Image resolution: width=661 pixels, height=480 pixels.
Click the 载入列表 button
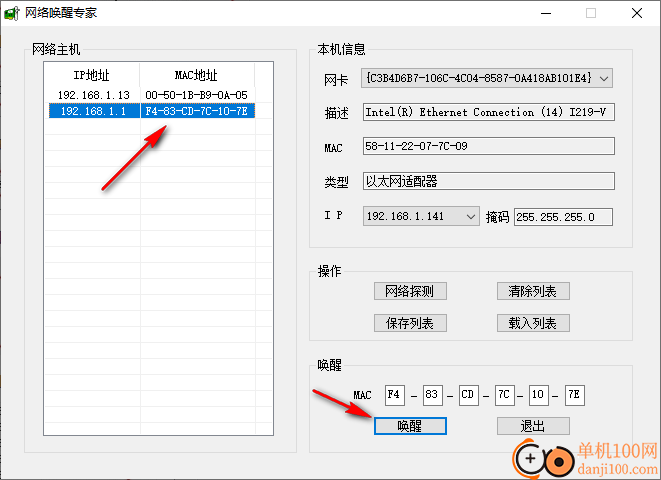click(533, 323)
